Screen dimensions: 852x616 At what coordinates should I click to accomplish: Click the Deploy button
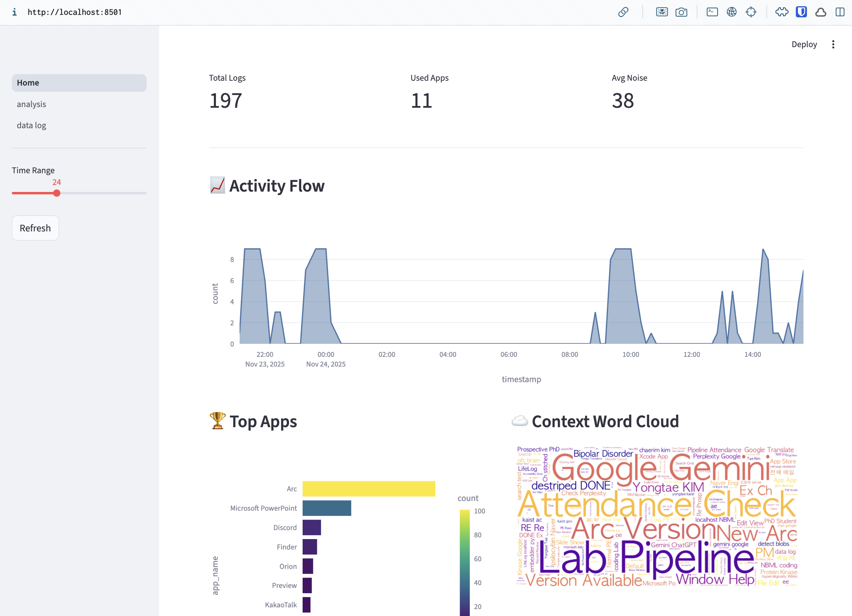pos(804,44)
